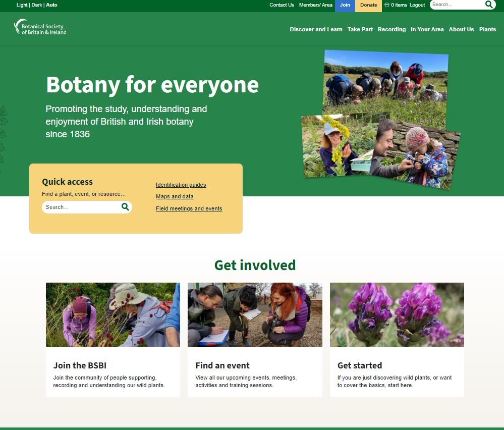The width and height of the screenshot is (504, 430).
Task: Open the About Us menu
Action: pyautogui.click(x=461, y=29)
